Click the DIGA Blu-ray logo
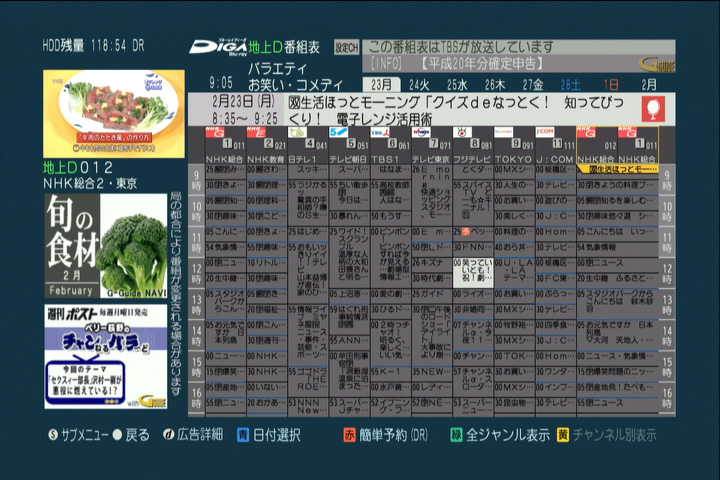Image resolution: width=720 pixels, height=480 pixels. [x=218, y=47]
